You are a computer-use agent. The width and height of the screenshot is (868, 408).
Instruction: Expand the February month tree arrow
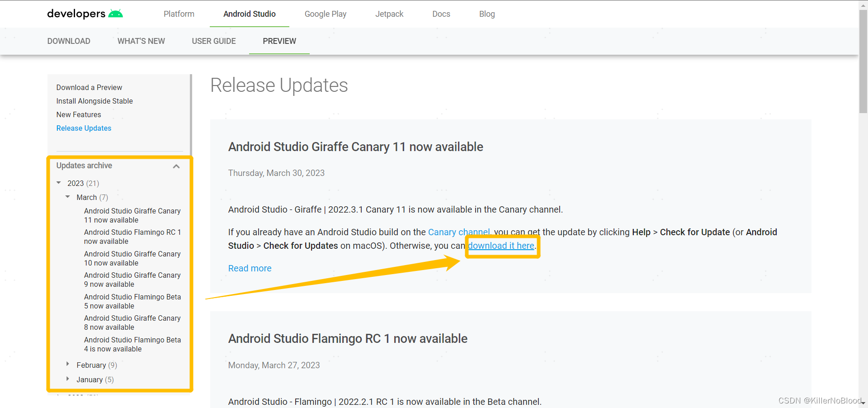point(68,364)
